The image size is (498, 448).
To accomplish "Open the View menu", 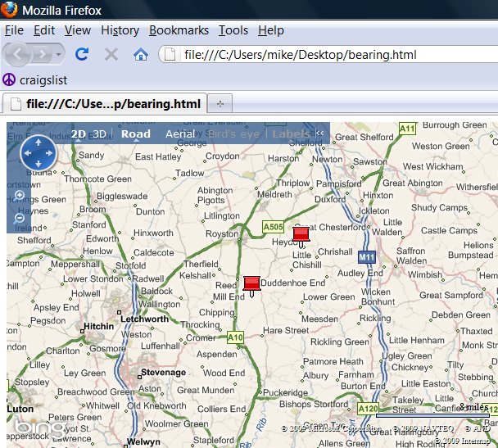I will coord(78,30).
